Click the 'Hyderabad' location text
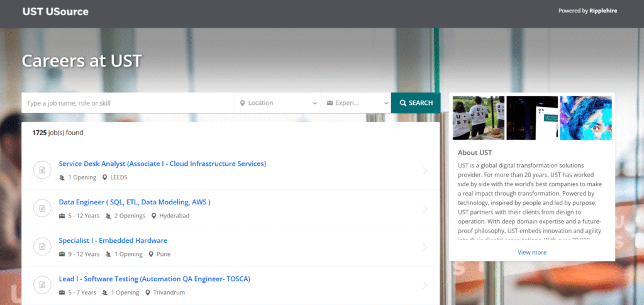The image size is (644, 305). tap(175, 216)
